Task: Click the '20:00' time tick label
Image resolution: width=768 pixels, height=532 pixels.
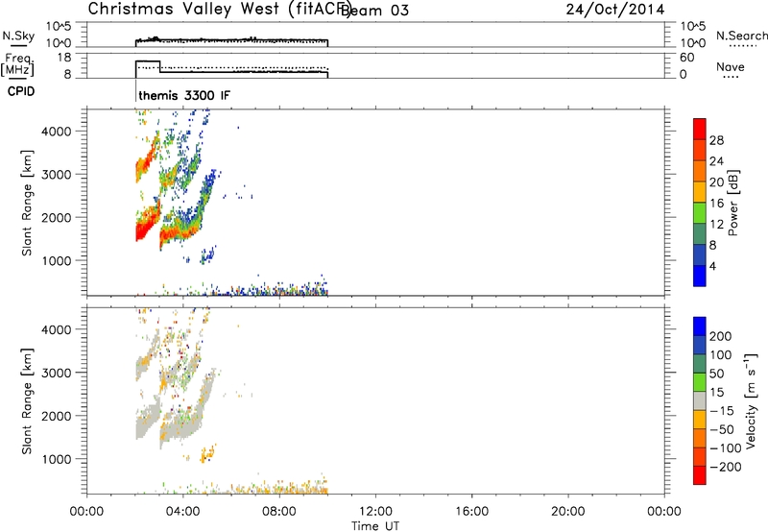Action: tap(567, 512)
